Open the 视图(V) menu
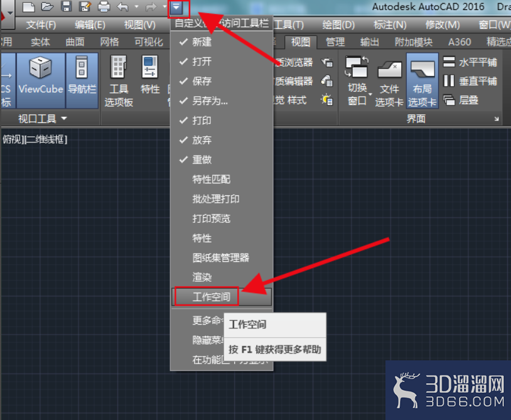Image resolution: width=511 pixels, height=420 pixels. (x=140, y=24)
